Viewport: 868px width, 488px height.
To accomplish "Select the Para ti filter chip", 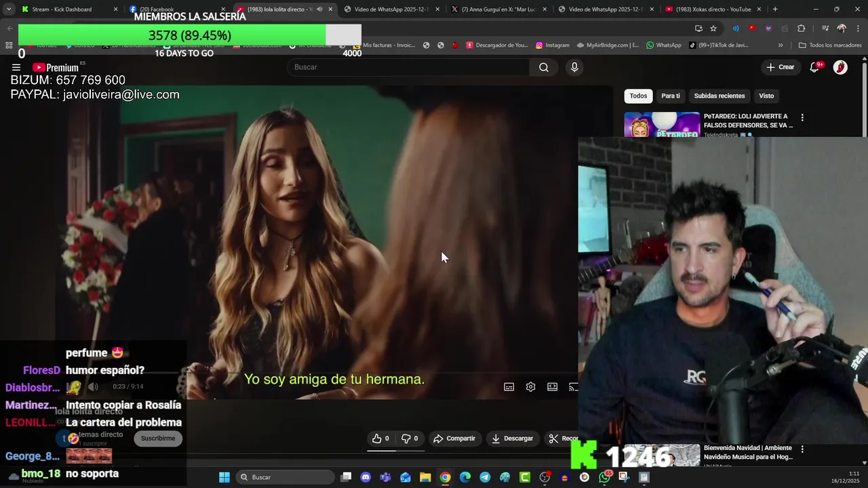I will click(671, 96).
